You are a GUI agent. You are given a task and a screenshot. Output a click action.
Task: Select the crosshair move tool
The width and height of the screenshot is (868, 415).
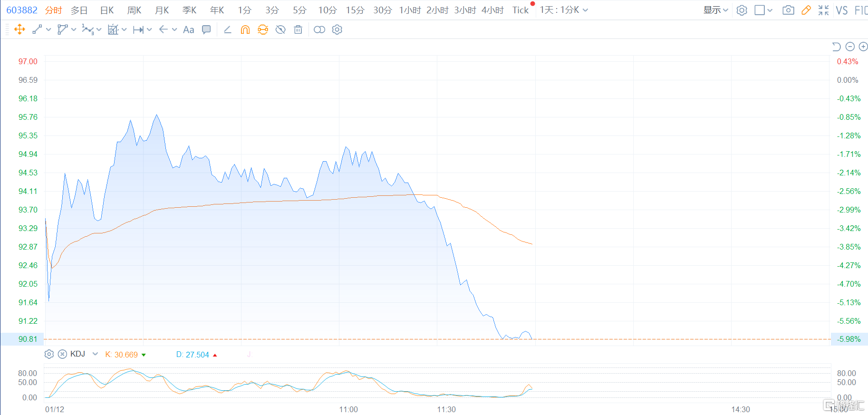(x=19, y=29)
